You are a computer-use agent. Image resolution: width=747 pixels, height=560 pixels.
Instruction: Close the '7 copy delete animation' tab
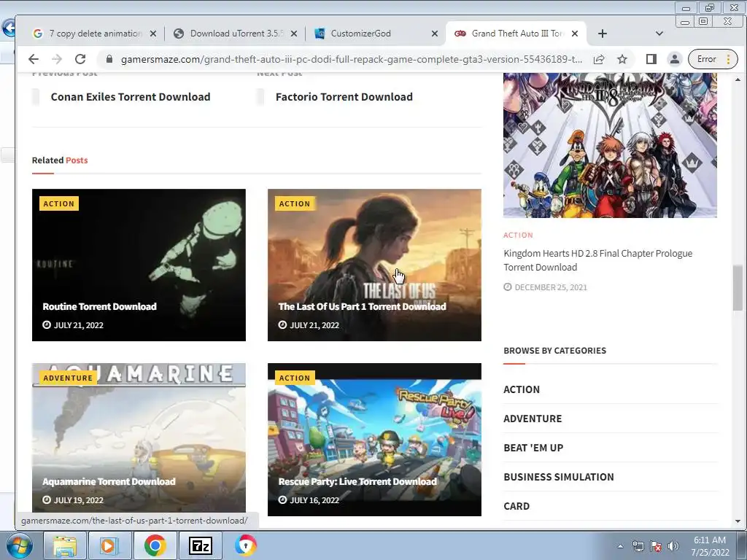(153, 34)
